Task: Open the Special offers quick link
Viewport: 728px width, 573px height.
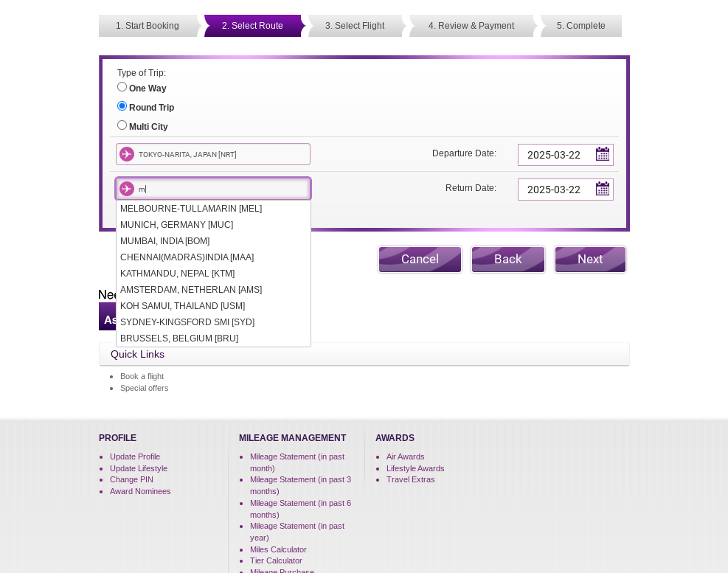Action: click(145, 388)
